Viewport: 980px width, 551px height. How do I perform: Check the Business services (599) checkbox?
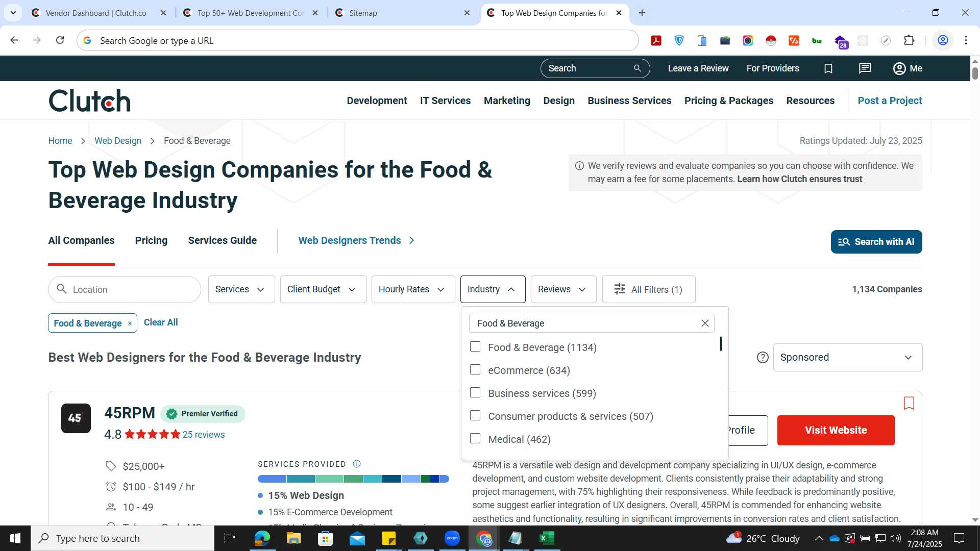tap(475, 393)
